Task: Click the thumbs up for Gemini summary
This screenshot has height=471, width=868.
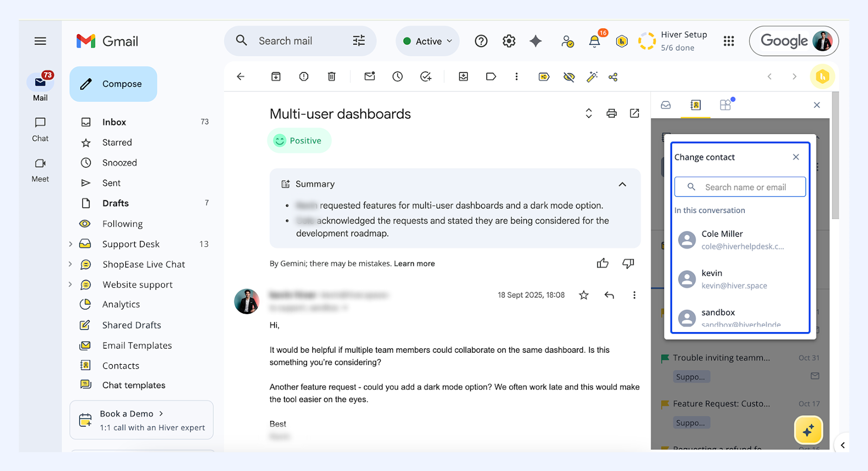Action: click(603, 264)
